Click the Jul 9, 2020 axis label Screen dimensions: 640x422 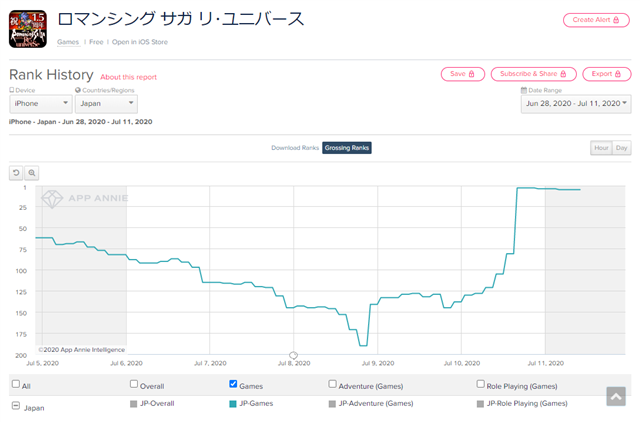(378, 363)
